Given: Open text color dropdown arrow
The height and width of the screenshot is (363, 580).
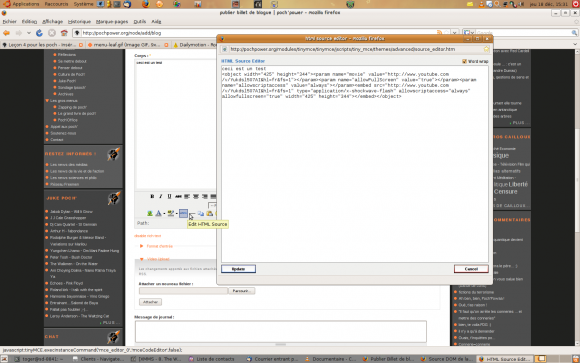Looking at the screenshot, I should pyautogui.click(x=164, y=214).
